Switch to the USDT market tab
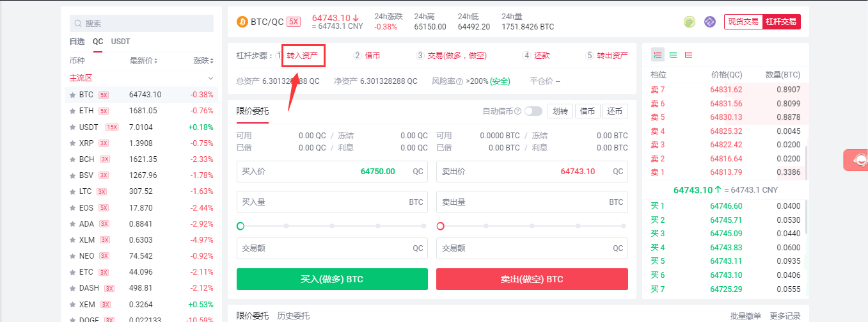This screenshot has width=868, height=322. click(x=120, y=41)
